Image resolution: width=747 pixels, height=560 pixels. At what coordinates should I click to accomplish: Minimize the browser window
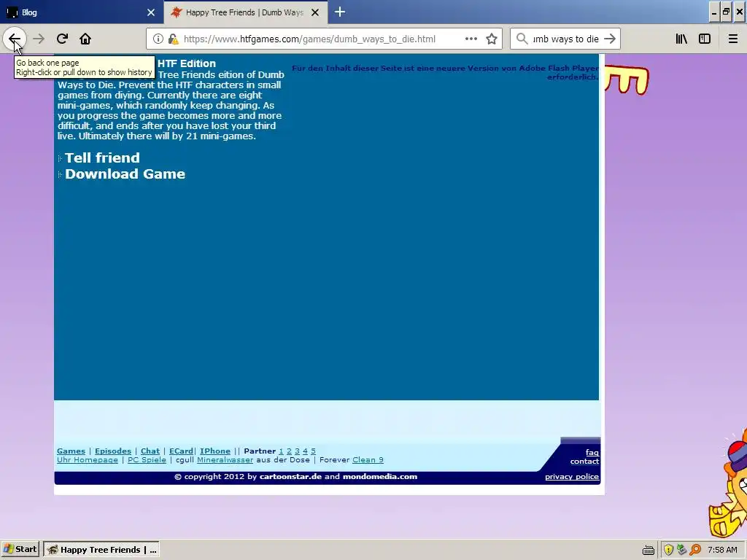(713, 12)
